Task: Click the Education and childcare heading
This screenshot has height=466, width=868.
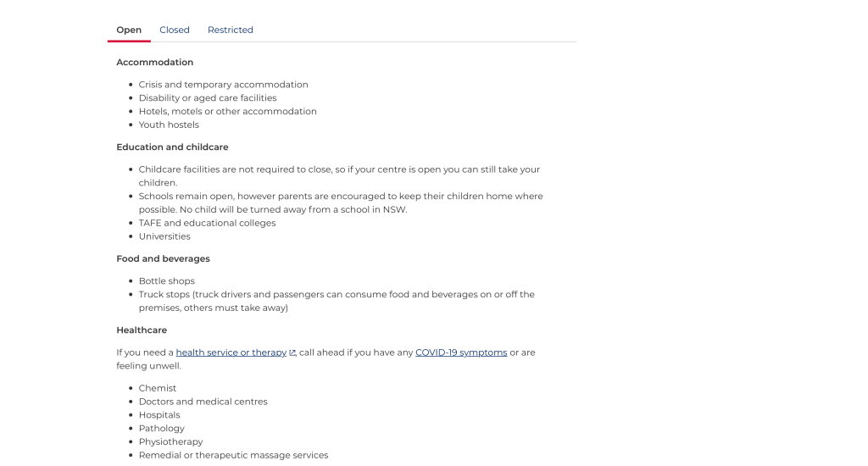Action: click(x=172, y=147)
